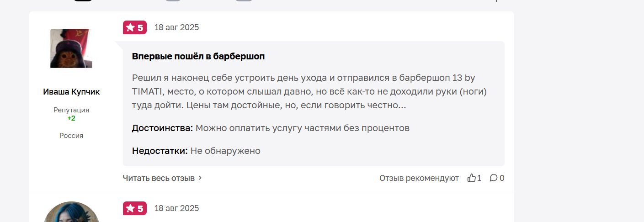Open the 'Читать весь отзыв' link
Viewport: 644px width, 222px height.
pos(159,178)
